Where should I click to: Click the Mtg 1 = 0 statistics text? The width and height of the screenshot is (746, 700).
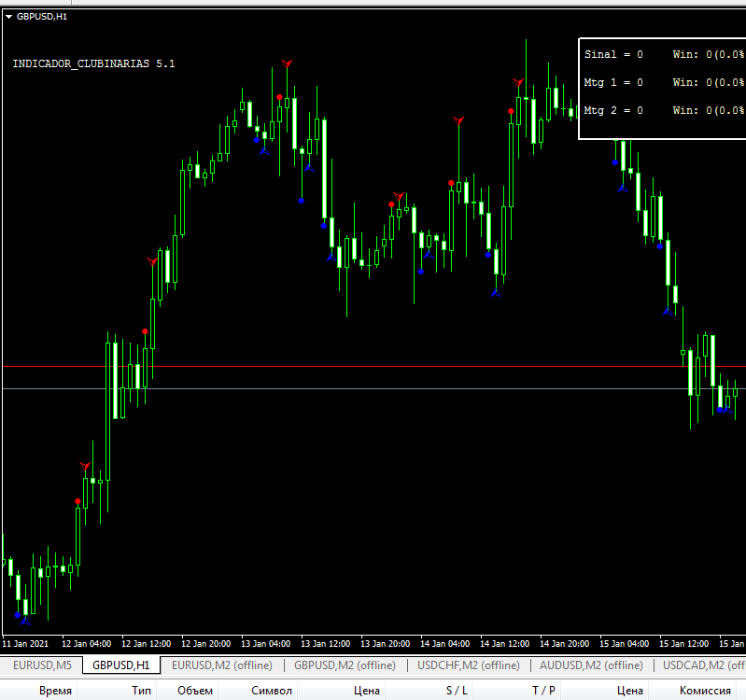[613, 83]
